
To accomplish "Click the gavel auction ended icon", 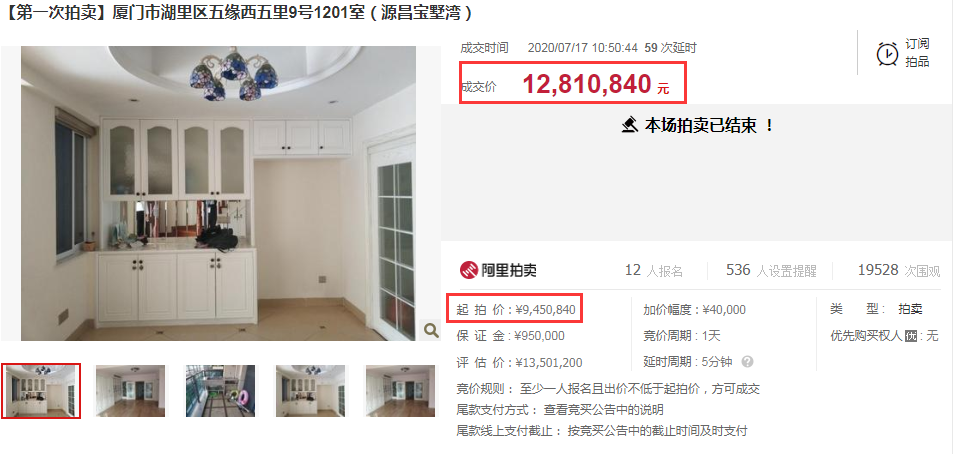I will click(x=630, y=126).
